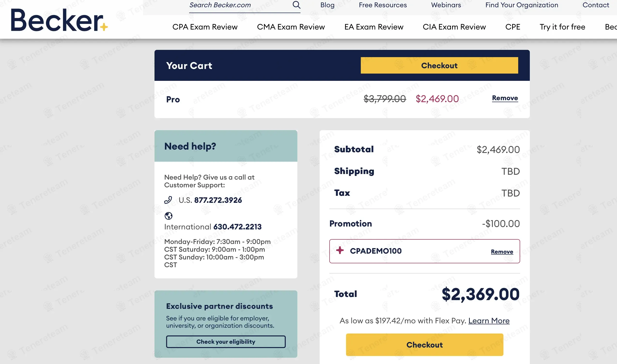Type in the Search Becker.com field
Screen dimensions: 617x364
[x=239, y=5]
